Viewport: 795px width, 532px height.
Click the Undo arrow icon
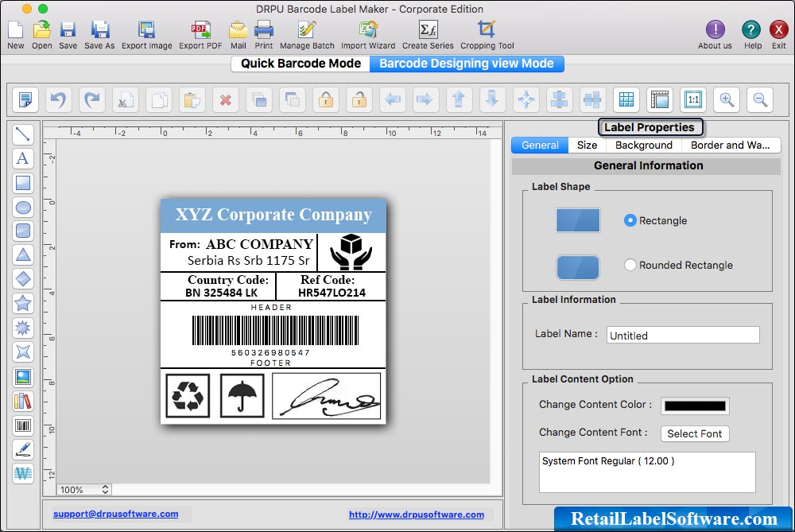[x=58, y=99]
